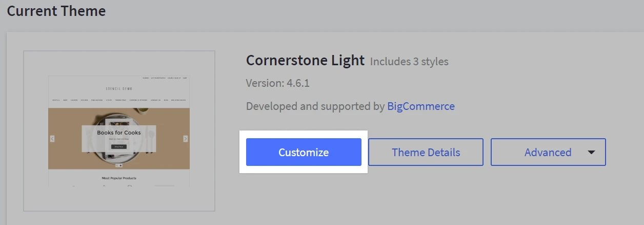Click the dark button in preview banner
The image size is (644, 225).
click(x=119, y=146)
